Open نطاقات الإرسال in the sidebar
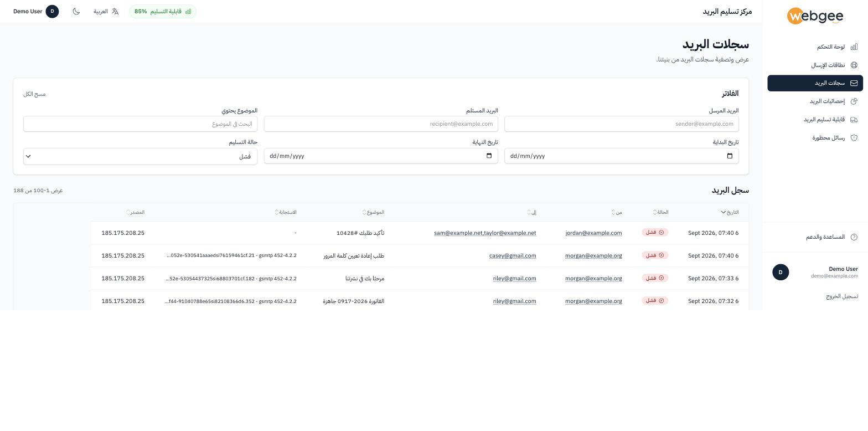 pyautogui.click(x=815, y=65)
